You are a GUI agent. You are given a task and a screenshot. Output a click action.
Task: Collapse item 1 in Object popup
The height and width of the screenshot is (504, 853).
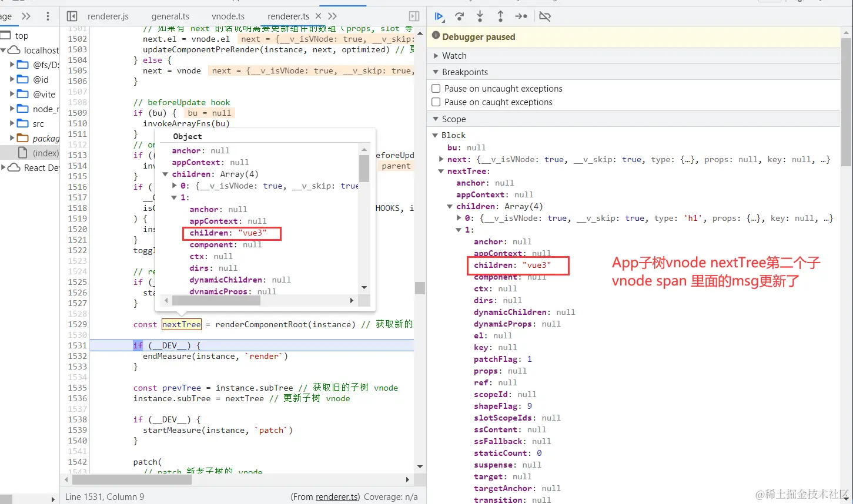[175, 197]
